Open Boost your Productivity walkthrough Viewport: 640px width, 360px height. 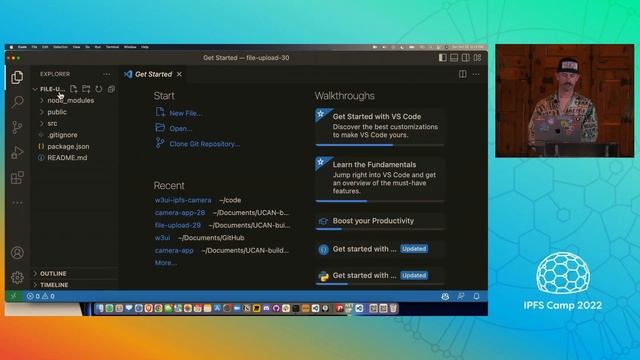click(x=380, y=222)
